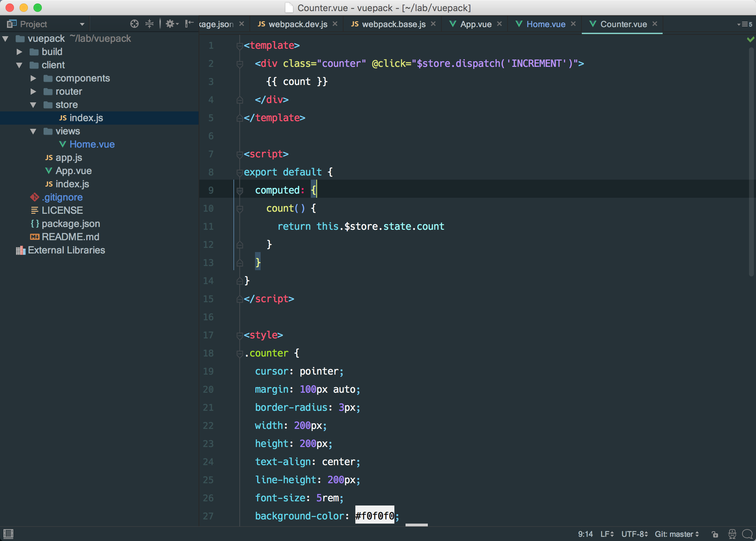Click the UTF-8 encoding selector

point(634,534)
